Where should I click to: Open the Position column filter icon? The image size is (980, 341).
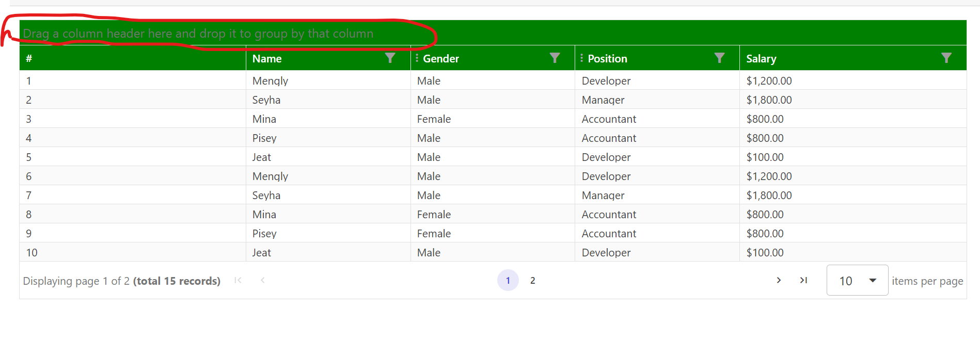click(x=719, y=58)
